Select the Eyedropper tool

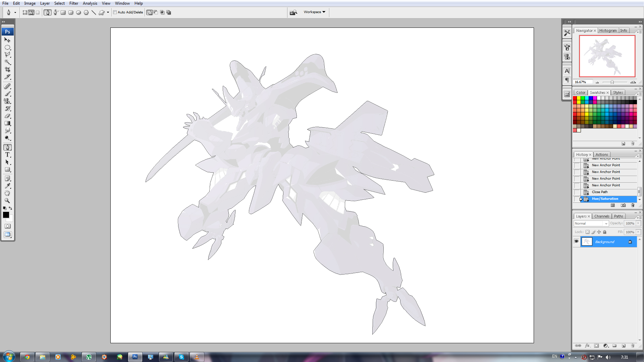[x=7, y=186]
